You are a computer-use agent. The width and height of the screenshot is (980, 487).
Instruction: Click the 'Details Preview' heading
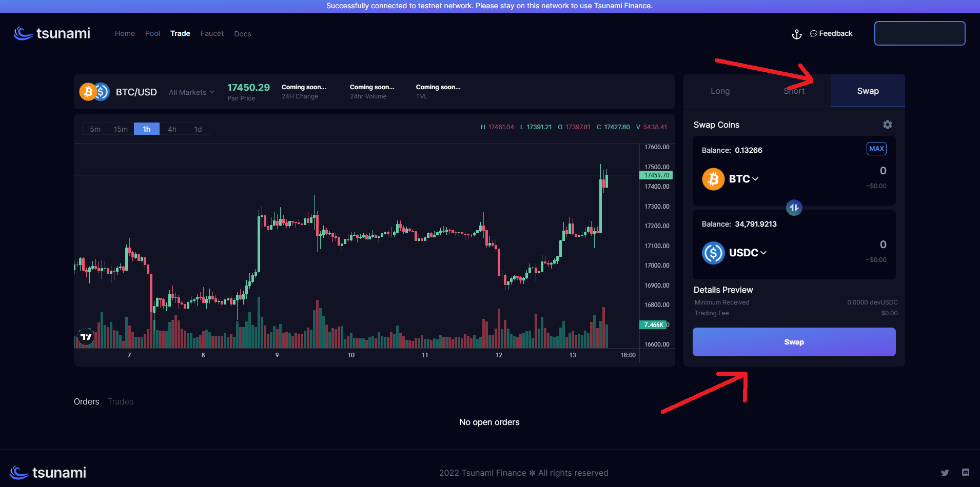tap(723, 290)
